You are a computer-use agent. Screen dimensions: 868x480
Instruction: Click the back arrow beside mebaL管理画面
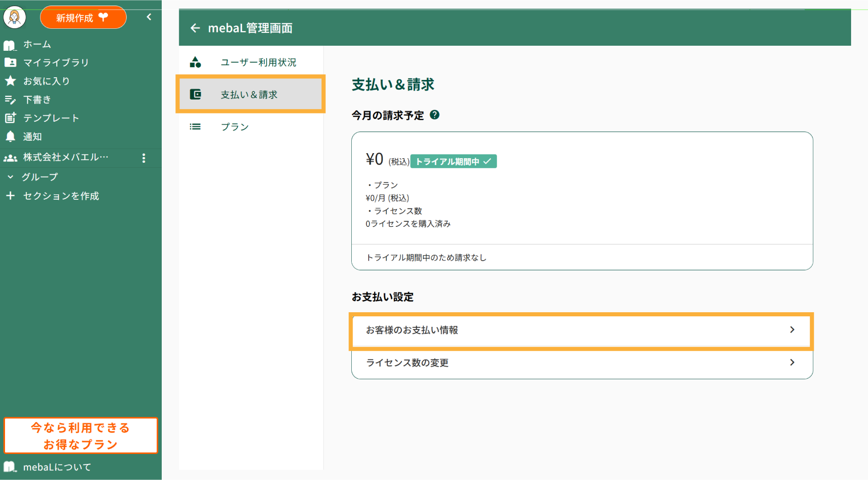coord(195,28)
